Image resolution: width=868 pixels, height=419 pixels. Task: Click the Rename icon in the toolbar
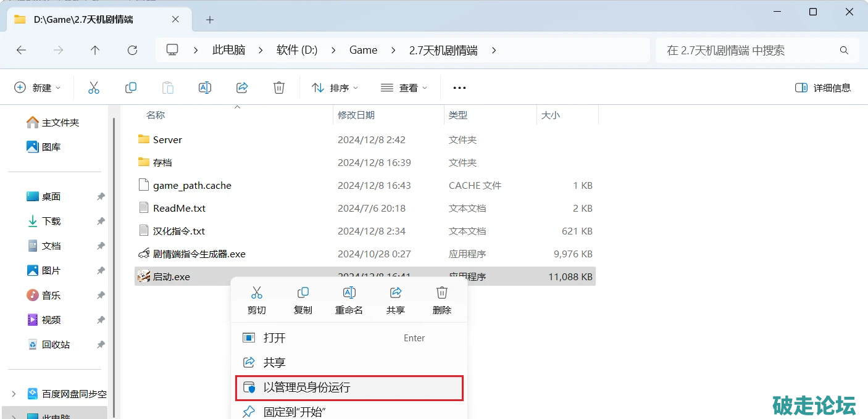pos(205,88)
